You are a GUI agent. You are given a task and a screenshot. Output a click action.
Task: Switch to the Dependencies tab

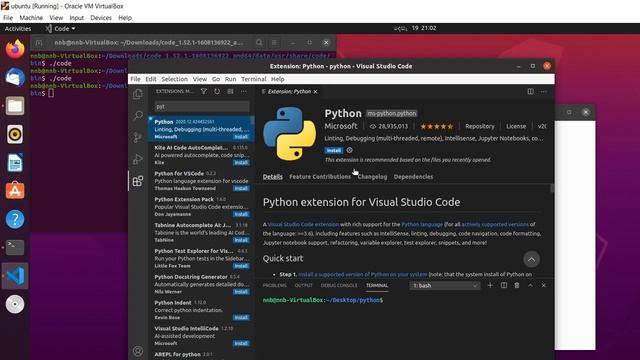(x=413, y=177)
